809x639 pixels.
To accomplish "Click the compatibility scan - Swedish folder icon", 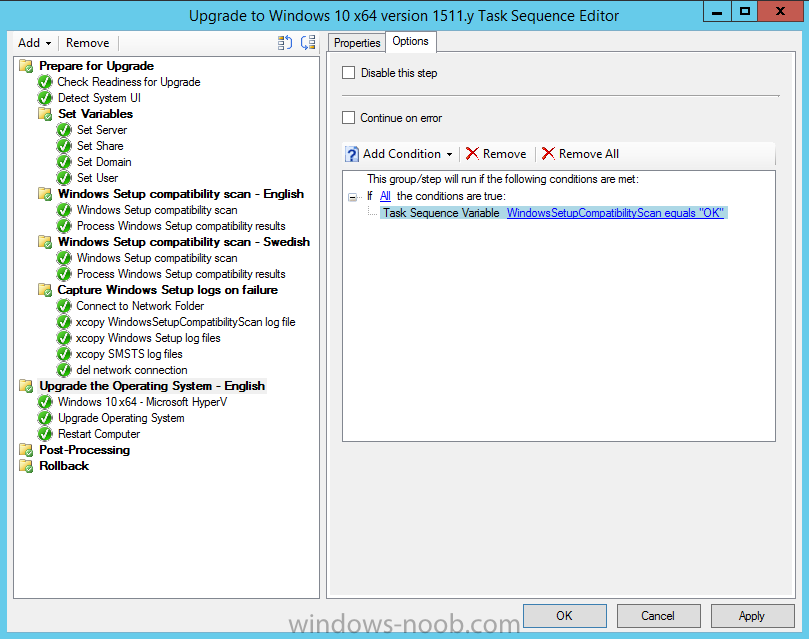I will (45, 242).
